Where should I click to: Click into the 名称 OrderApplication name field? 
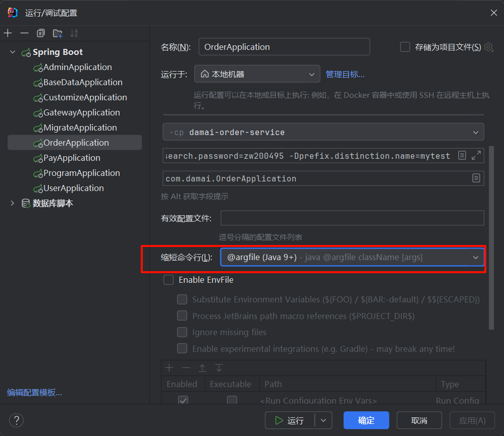click(284, 47)
